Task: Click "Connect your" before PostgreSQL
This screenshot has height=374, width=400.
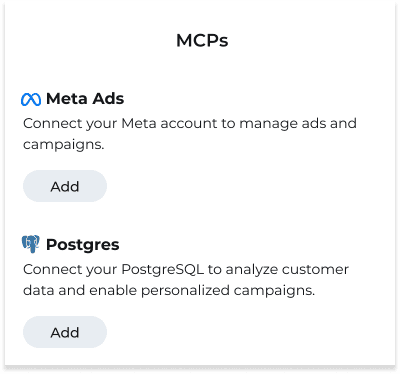Action: pyautogui.click(x=70, y=269)
